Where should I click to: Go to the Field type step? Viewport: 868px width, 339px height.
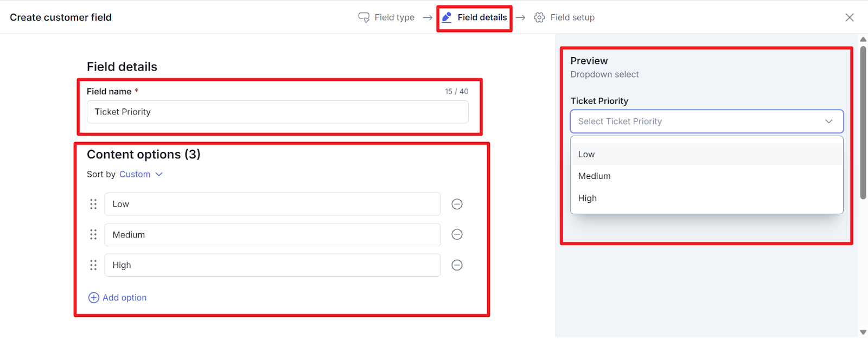394,17
